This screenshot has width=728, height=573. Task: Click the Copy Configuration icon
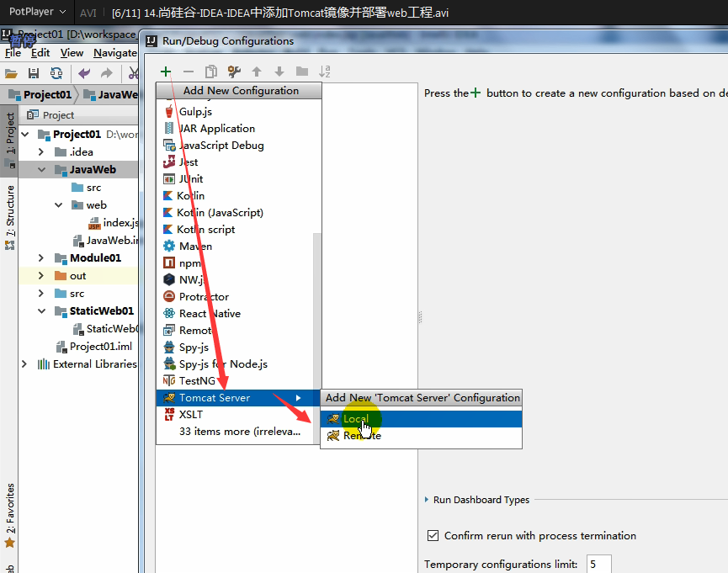click(x=210, y=72)
